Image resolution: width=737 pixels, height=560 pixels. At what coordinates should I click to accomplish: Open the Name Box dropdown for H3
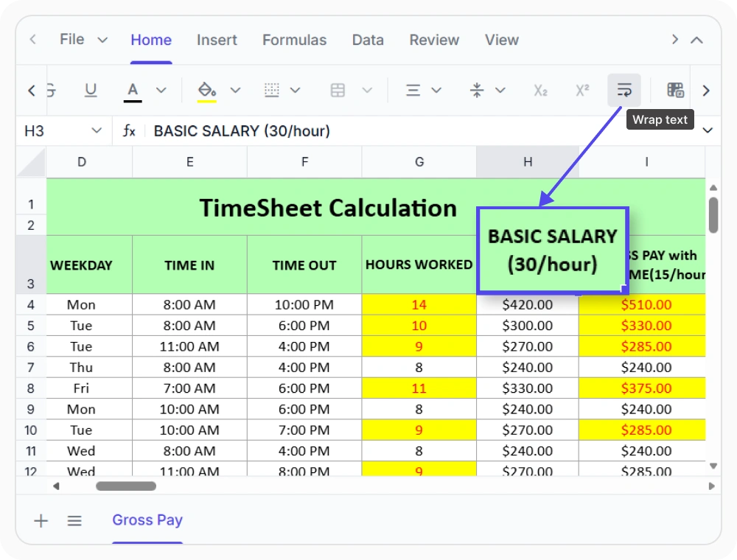coord(97,130)
